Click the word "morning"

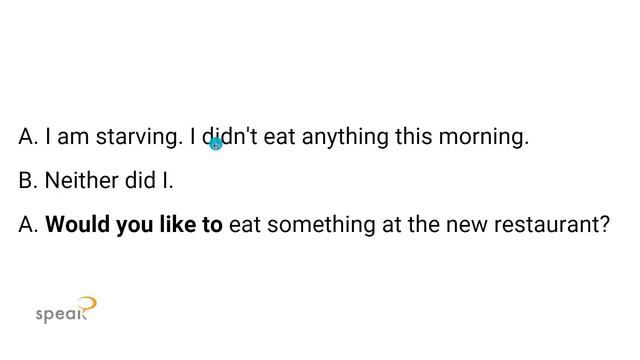coord(484,137)
